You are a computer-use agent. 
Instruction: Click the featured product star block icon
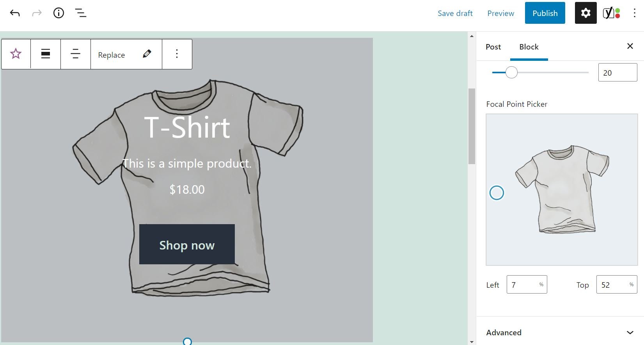point(16,54)
